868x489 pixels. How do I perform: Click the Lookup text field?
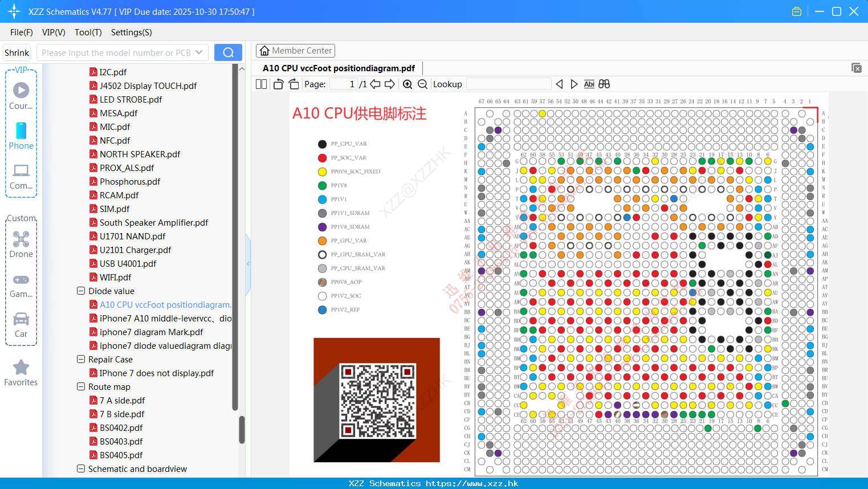pyautogui.click(x=508, y=84)
